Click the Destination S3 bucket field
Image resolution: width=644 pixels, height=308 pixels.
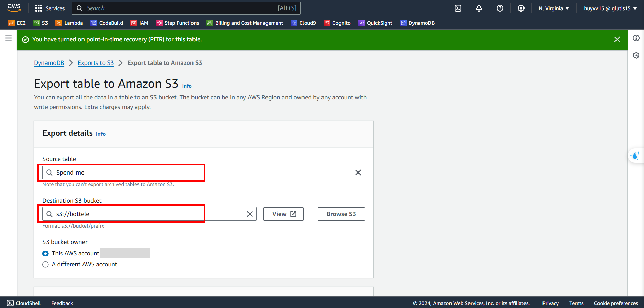coord(149,214)
